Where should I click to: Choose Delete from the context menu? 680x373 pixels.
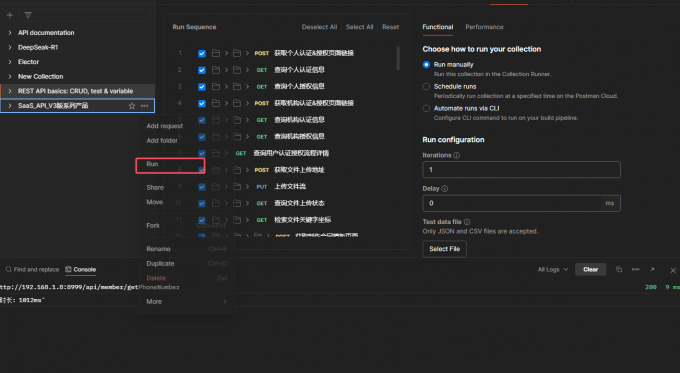click(x=156, y=278)
